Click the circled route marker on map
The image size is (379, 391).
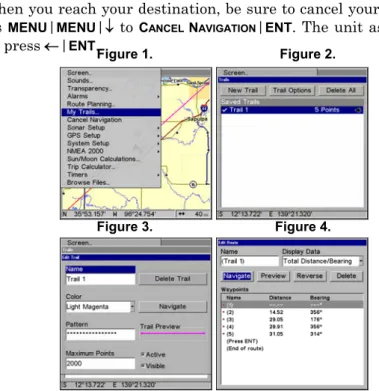pos(193,184)
